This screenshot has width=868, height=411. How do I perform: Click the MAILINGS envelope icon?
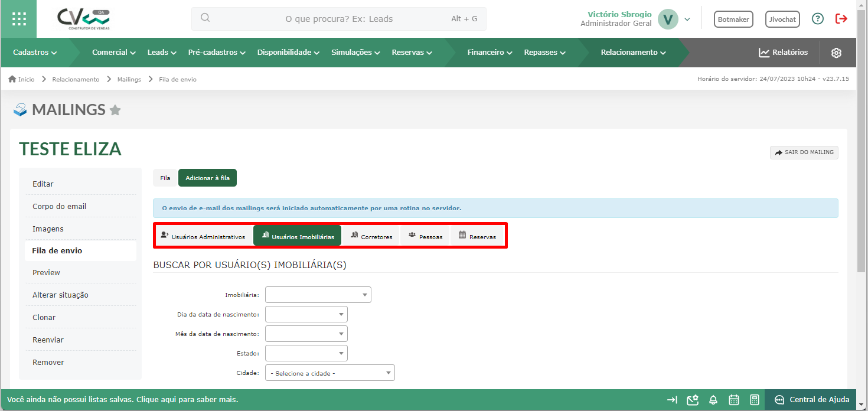20,110
